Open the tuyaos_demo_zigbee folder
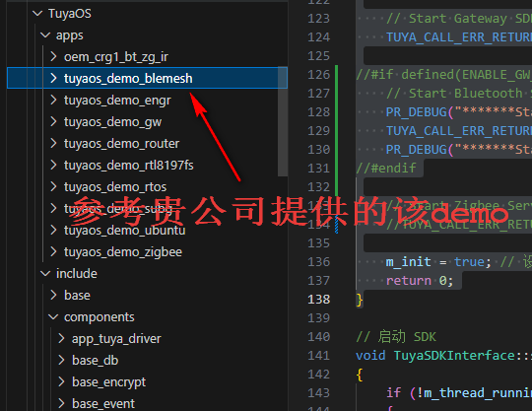This screenshot has height=411, width=532. pyautogui.click(x=123, y=252)
